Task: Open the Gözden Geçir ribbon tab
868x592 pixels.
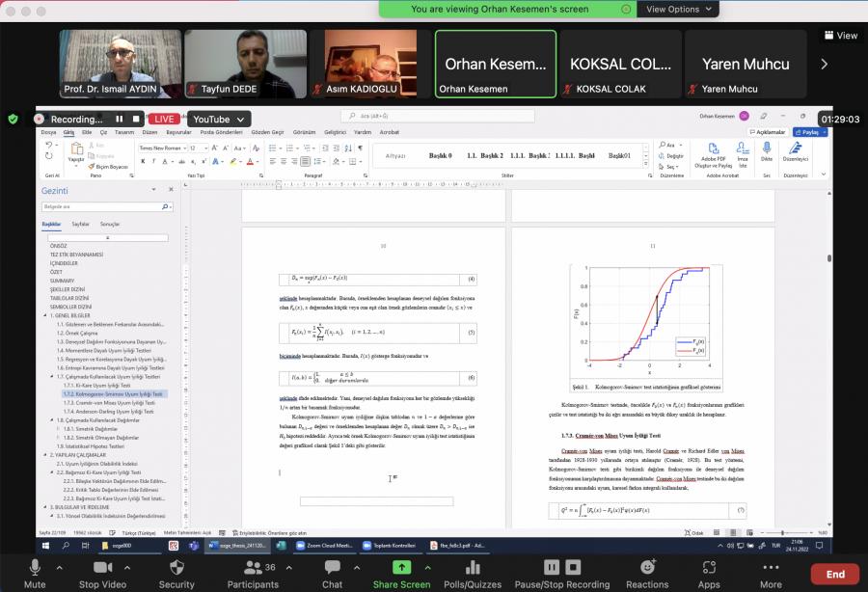Action: 267,132
